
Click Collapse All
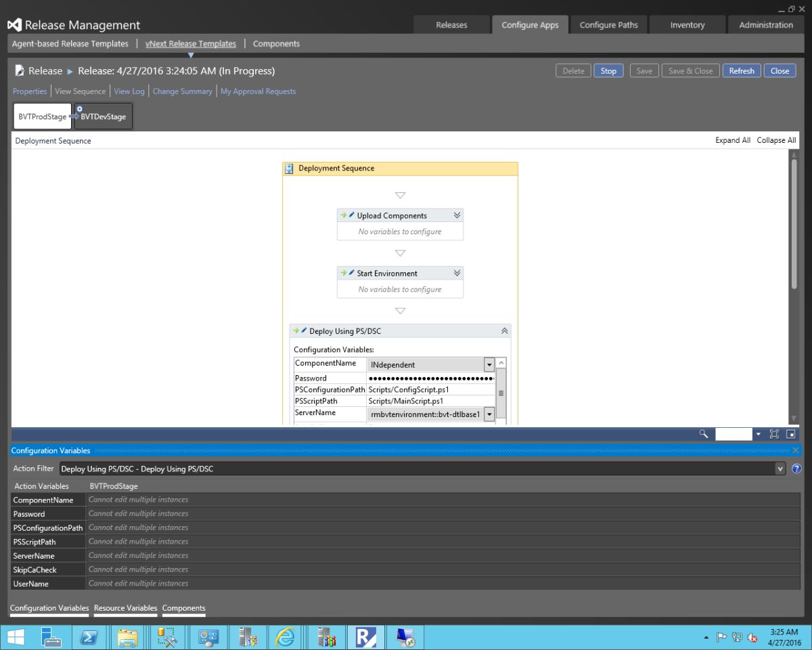coord(776,140)
